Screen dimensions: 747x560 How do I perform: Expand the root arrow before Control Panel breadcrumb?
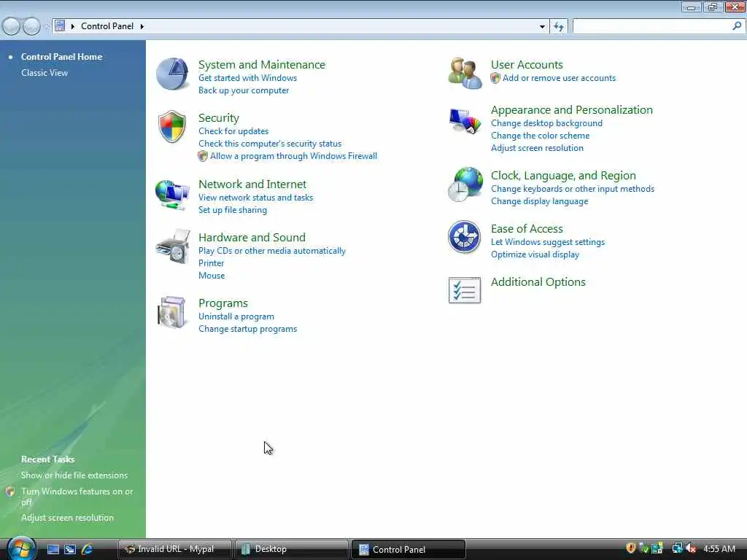click(72, 26)
